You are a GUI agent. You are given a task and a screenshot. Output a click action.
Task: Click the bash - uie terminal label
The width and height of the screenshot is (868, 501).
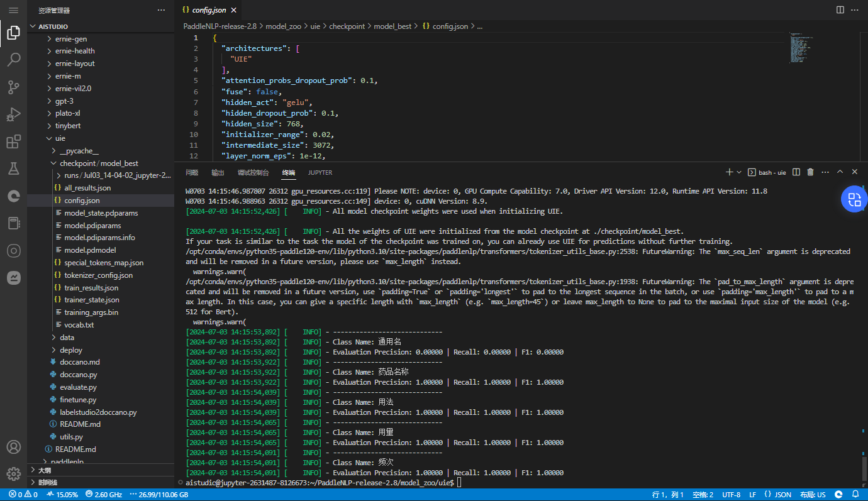coord(767,172)
